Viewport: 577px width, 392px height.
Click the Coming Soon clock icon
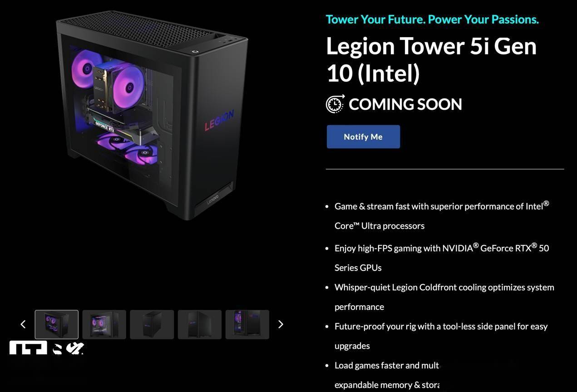click(x=335, y=104)
